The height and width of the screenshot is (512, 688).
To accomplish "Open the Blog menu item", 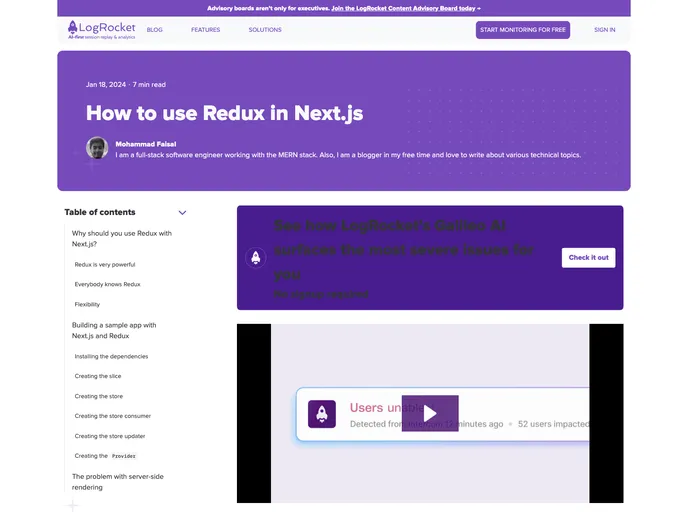I will 154,30.
